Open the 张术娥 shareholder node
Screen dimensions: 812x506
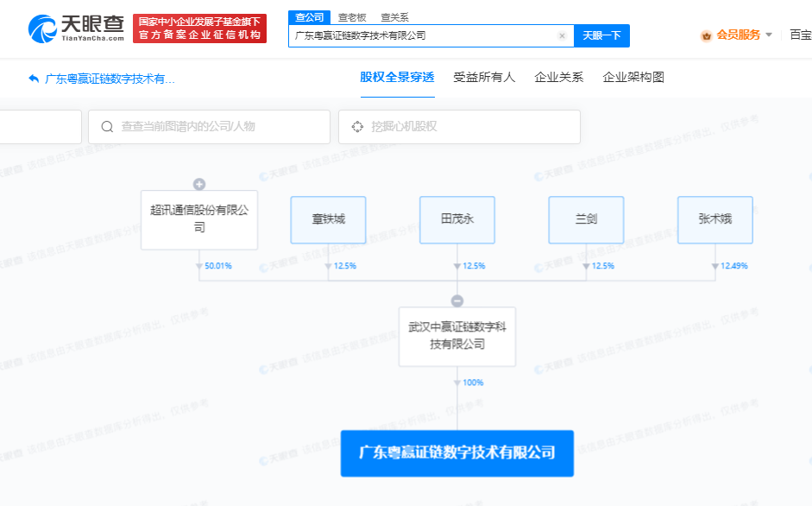[715, 220]
